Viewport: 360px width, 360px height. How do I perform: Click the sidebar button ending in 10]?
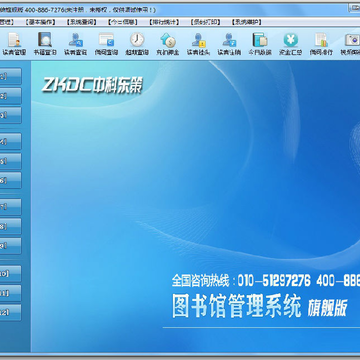click(x=10, y=274)
